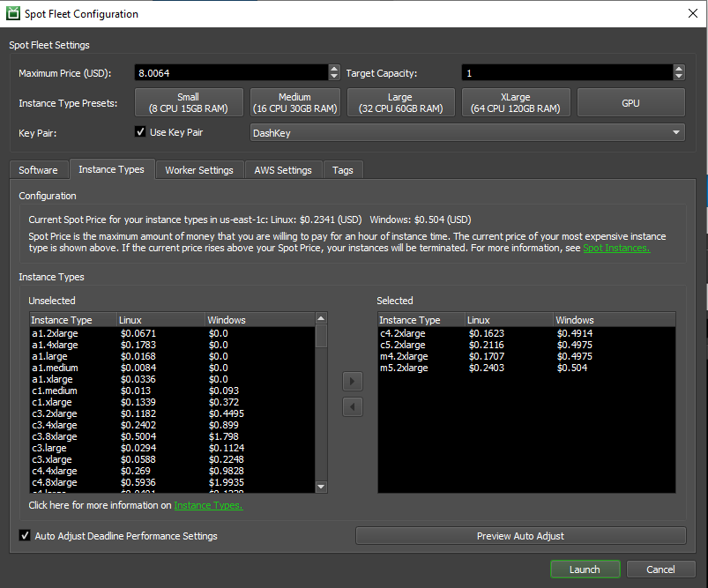Decrease Target Capacity with down spinner arrow
The width and height of the screenshot is (708, 588).
[678, 77]
